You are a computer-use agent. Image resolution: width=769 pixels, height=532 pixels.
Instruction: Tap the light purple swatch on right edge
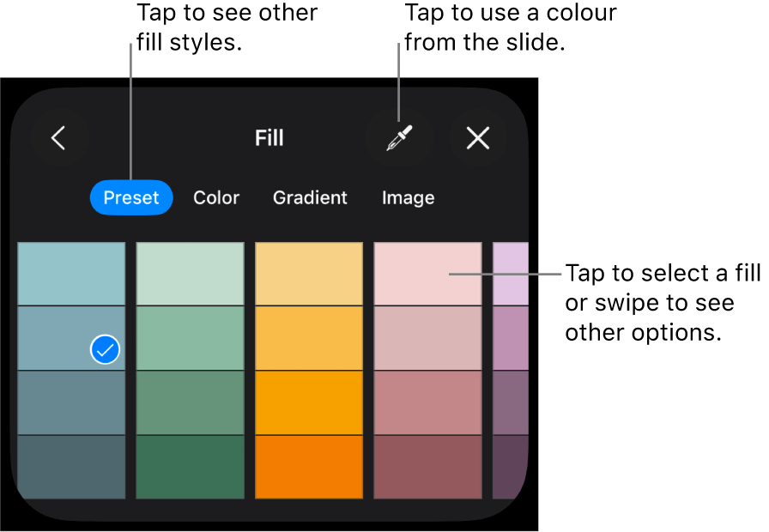point(511,273)
